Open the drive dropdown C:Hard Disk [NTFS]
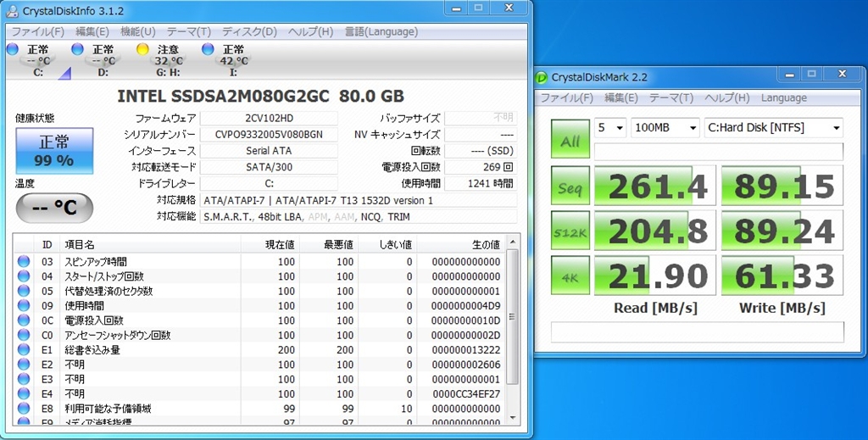 [773, 128]
